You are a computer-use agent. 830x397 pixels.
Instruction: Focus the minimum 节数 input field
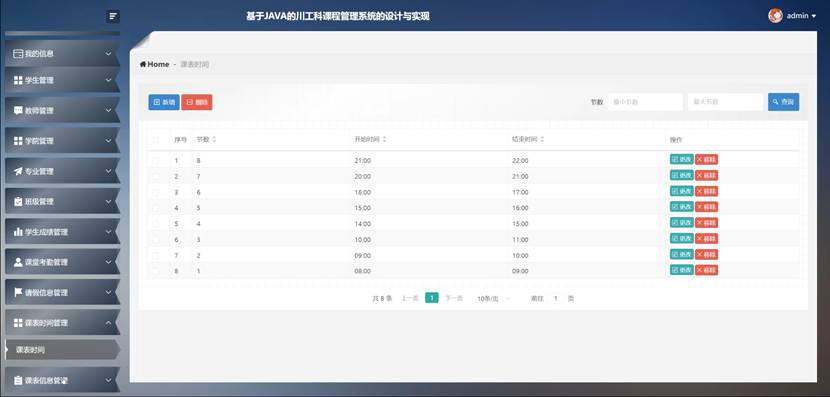(x=645, y=102)
